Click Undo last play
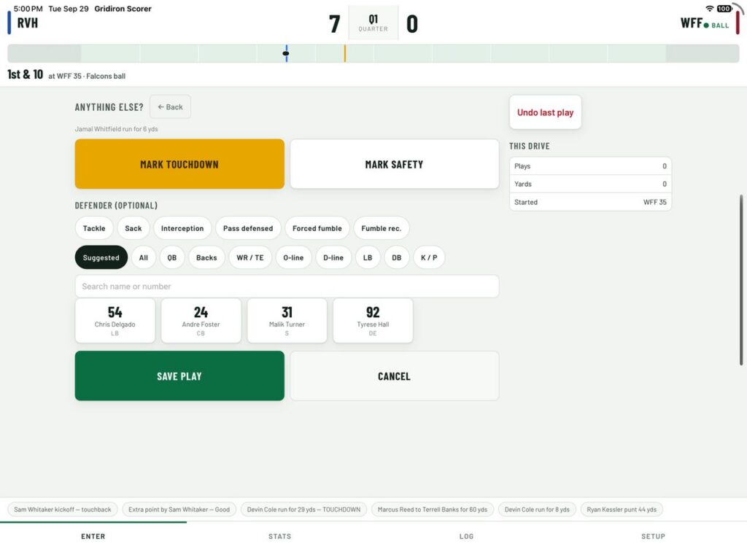This screenshot has height=560, width=747. pos(545,112)
